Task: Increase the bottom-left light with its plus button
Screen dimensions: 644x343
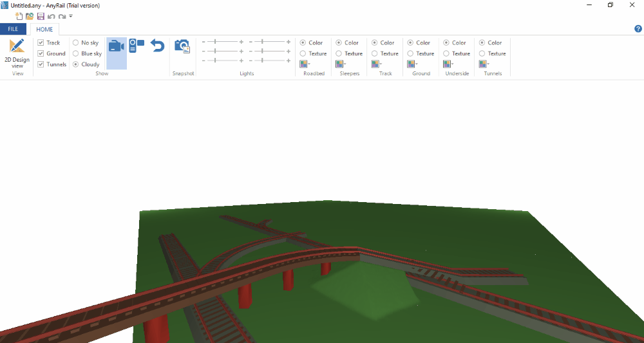Action: pyautogui.click(x=241, y=60)
